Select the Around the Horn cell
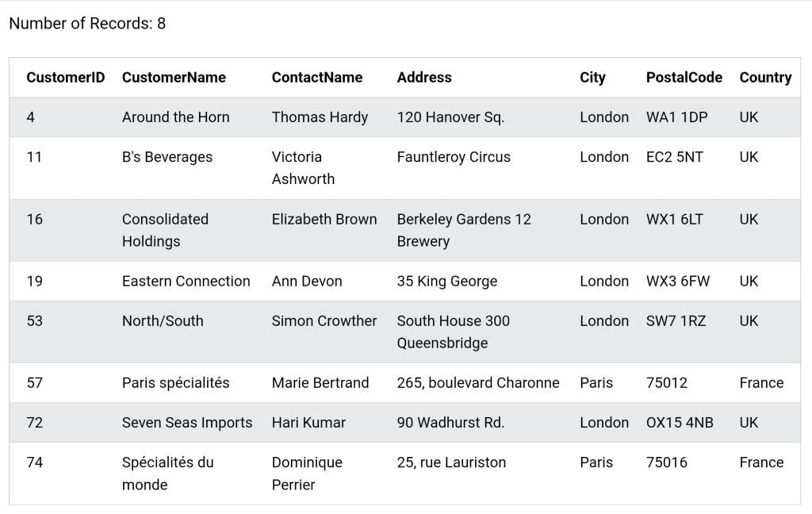The width and height of the screenshot is (812, 514). click(175, 117)
